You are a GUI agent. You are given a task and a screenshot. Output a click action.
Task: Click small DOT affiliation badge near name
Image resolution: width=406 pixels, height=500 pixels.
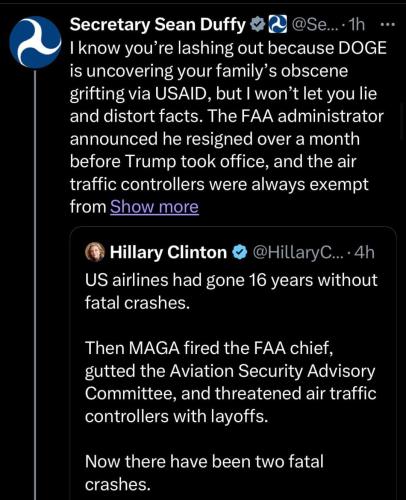(x=277, y=24)
